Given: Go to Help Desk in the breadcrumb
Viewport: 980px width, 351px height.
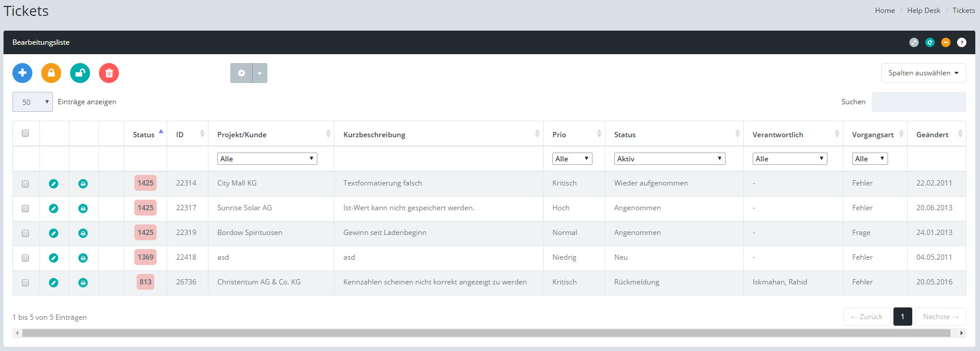Looking at the screenshot, I should coord(923,11).
